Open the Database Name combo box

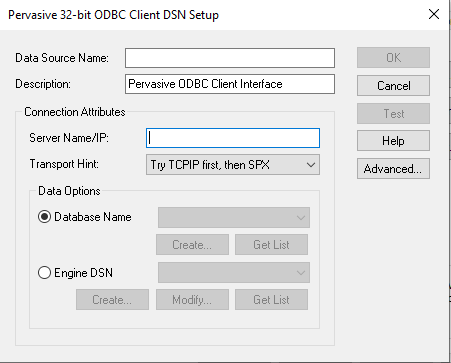coord(234,218)
